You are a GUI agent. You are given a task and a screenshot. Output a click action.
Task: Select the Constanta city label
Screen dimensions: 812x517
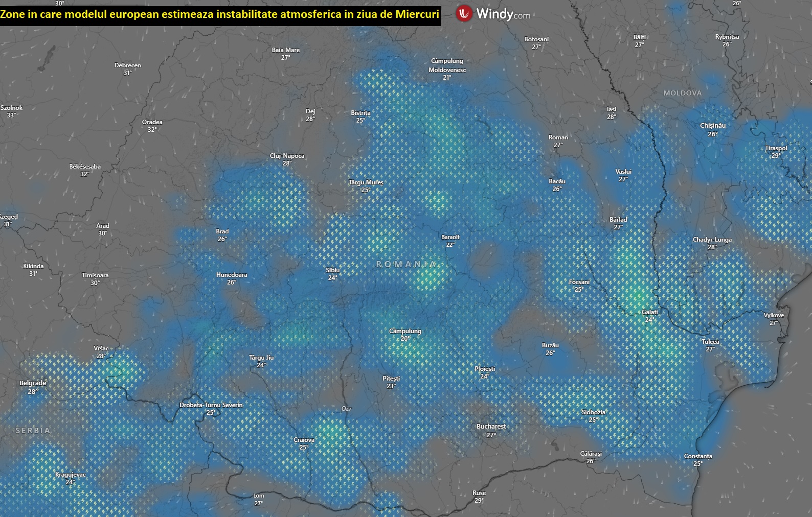point(698,456)
